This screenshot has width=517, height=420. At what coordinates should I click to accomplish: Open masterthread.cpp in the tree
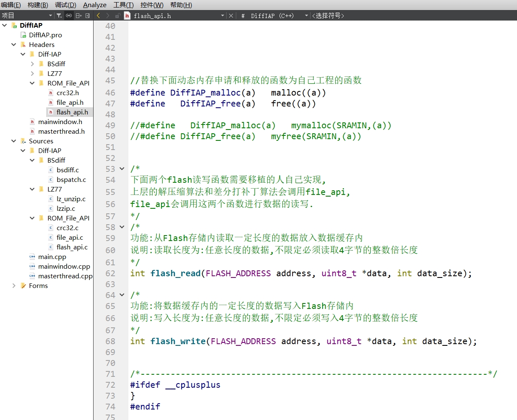click(65, 276)
